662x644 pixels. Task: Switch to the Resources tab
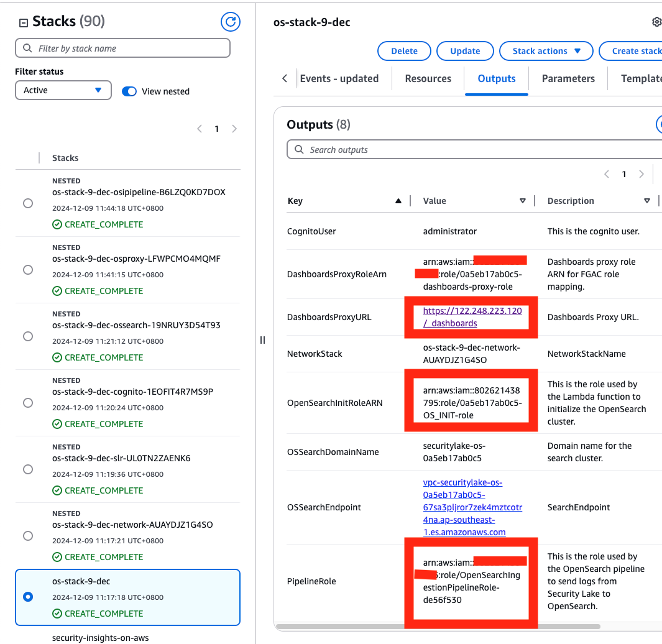pos(428,78)
